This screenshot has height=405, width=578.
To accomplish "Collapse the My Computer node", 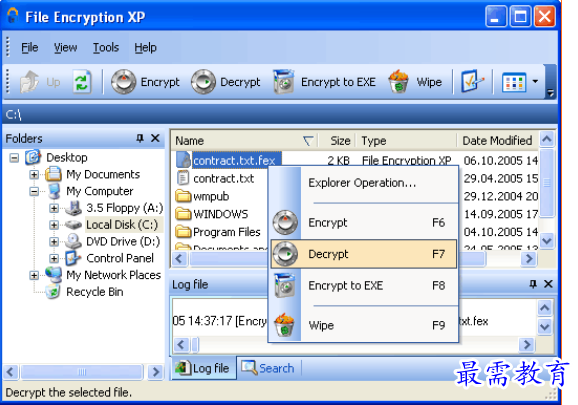I will [34, 192].
